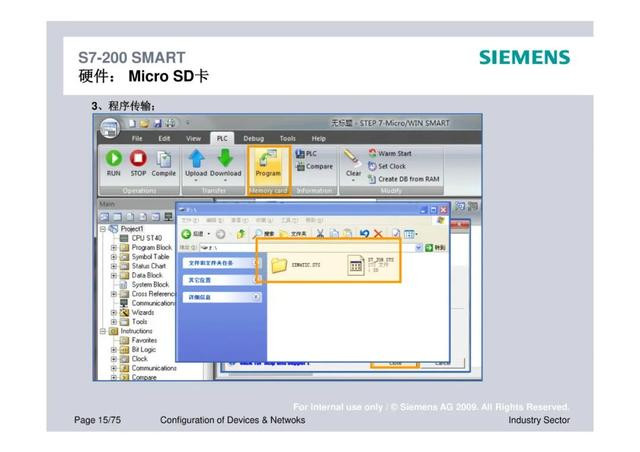Collapse the Project1 tree node
The width and height of the screenshot is (640, 452).
point(103,229)
